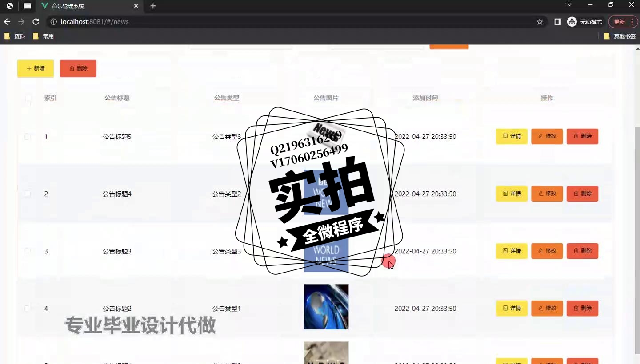Open the browser three-dot menu
This screenshot has height=364, width=640.
(632, 22)
